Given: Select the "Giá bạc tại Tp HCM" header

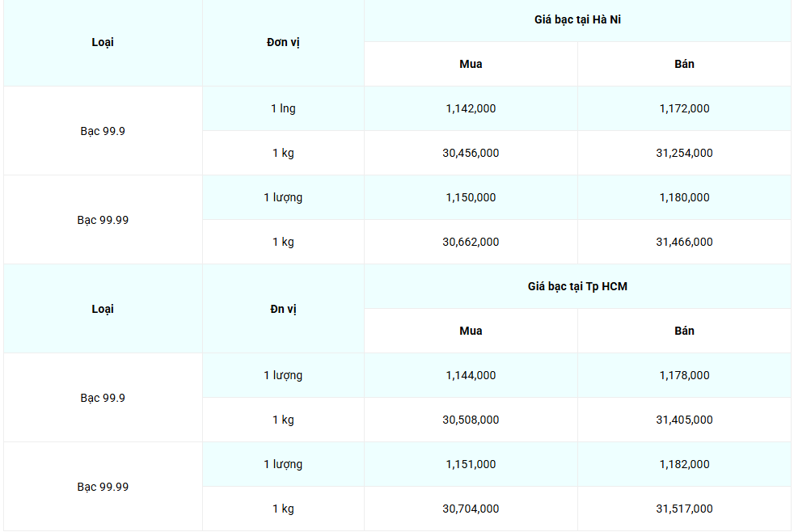Looking at the screenshot, I should (x=577, y=286).
